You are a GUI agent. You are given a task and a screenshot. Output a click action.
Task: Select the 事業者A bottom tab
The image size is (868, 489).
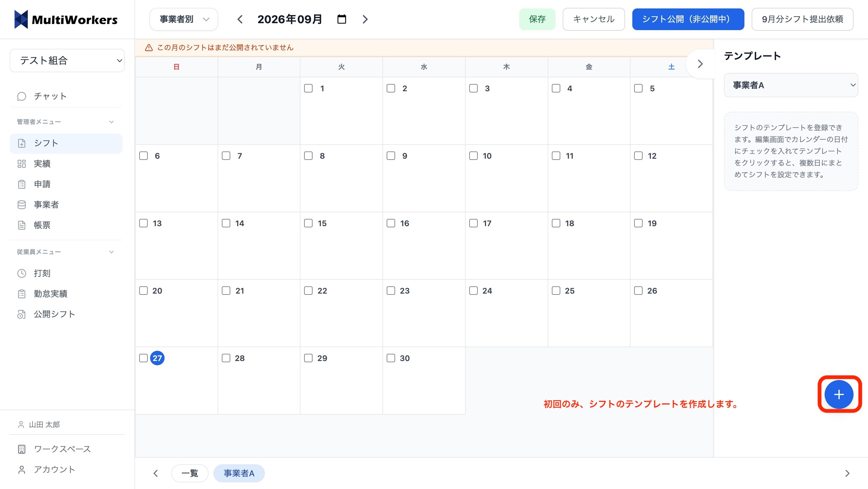pyautogui.click(x=239, y=473)
